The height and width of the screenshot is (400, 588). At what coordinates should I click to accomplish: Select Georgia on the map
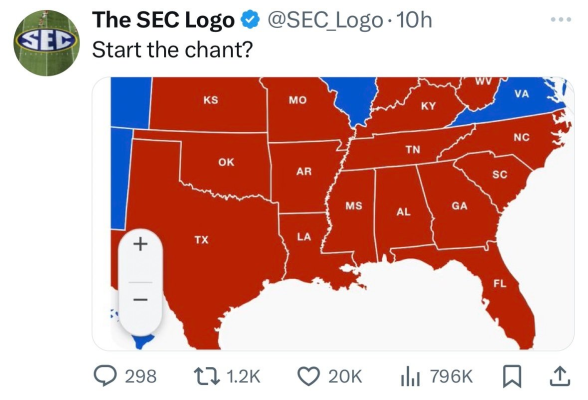point(459,206)
